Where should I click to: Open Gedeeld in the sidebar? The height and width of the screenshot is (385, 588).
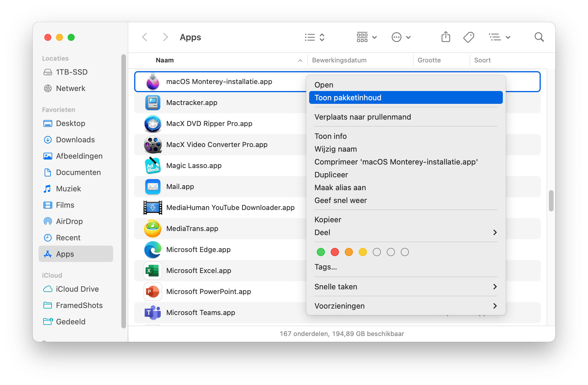[76, 322]
